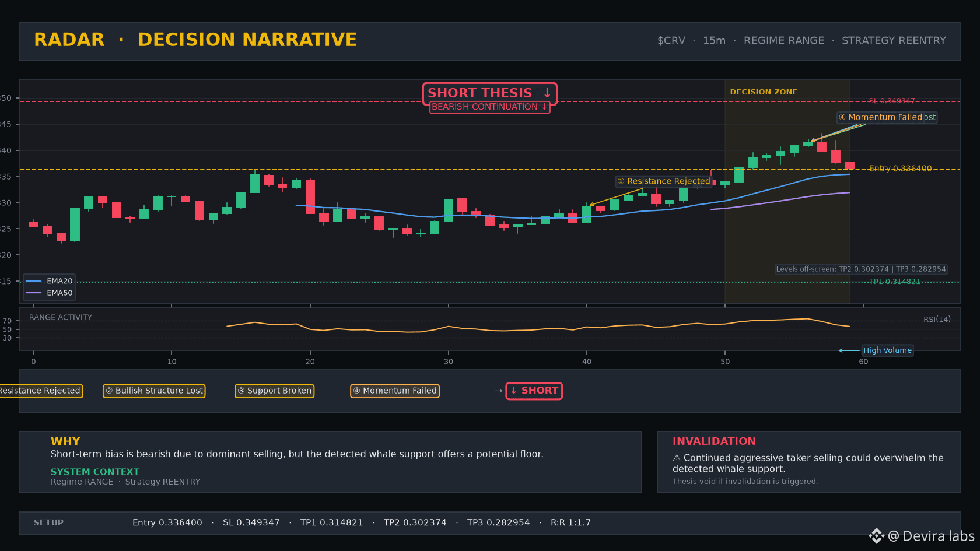Select the EMA50 legend entry
The image size is (980, 551).
point(50,293)
